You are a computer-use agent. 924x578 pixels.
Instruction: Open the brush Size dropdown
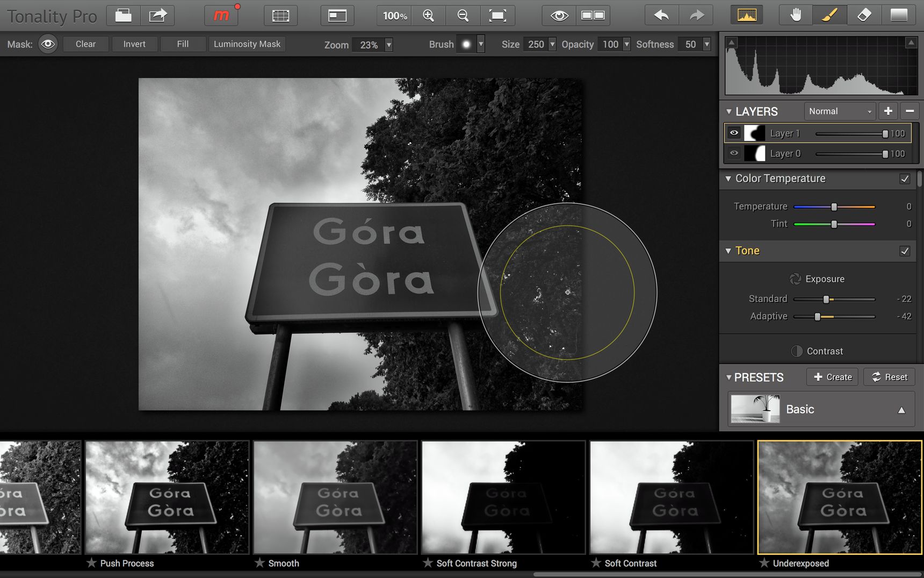pyautogui.click(x=552, y=44)
